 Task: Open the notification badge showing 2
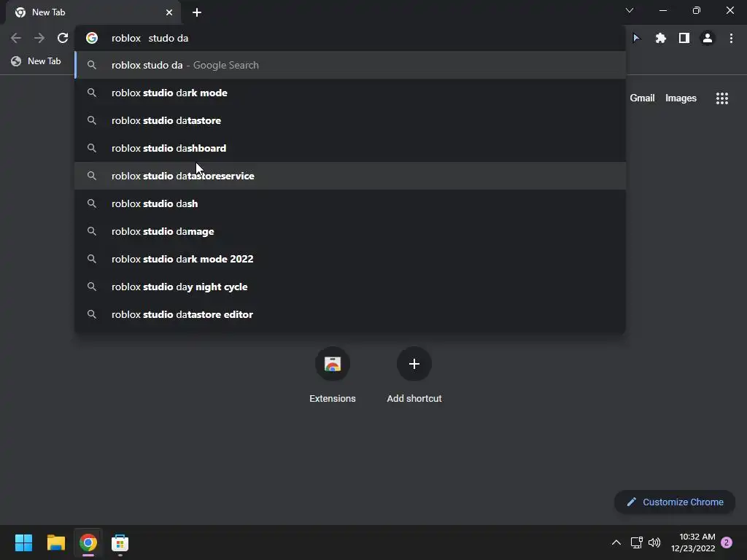pos(727,542)
